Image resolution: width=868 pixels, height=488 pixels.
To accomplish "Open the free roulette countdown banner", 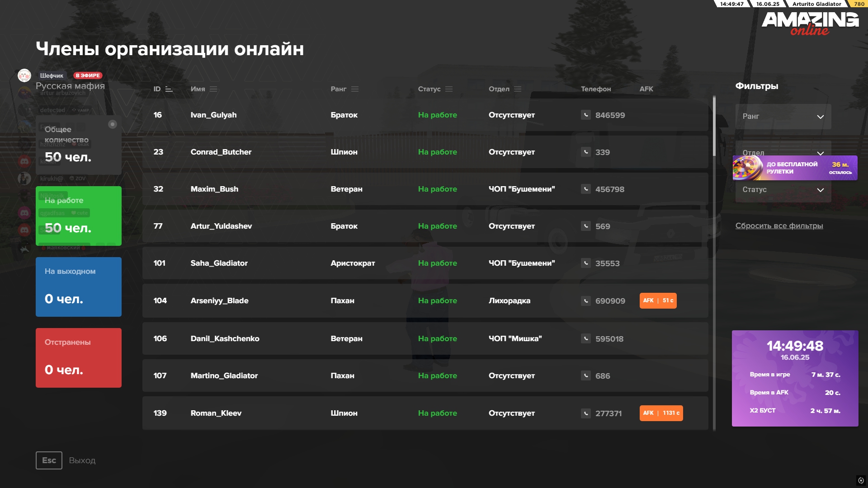I will (795, 168).
